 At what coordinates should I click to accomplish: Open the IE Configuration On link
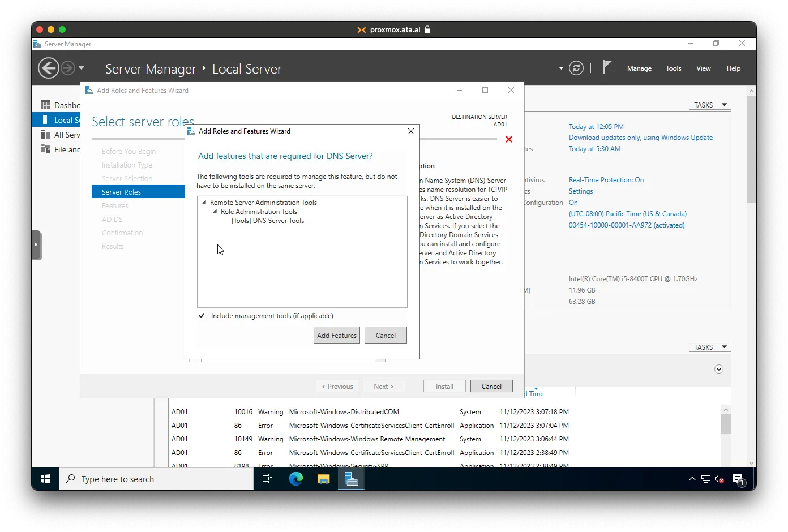573,203
